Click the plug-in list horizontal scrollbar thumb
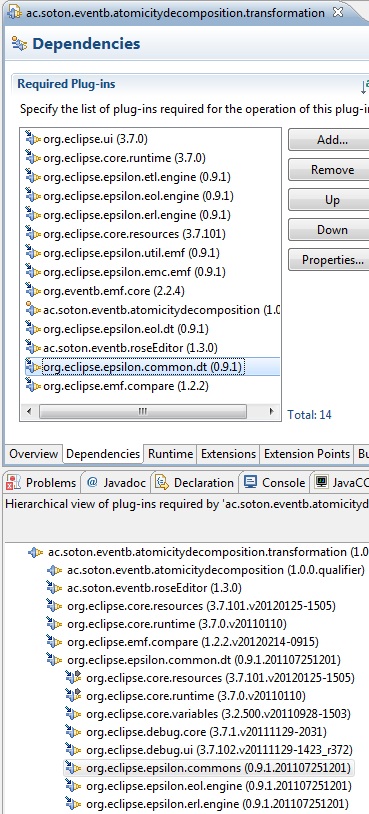 pos(143,412)
